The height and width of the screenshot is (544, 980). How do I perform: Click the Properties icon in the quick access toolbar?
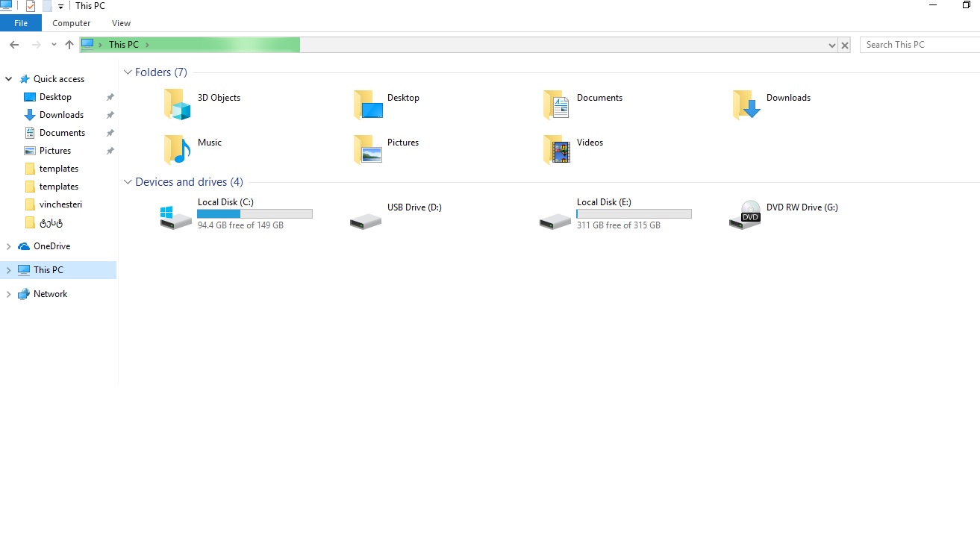pyautogui.click(x=31, y=6)
